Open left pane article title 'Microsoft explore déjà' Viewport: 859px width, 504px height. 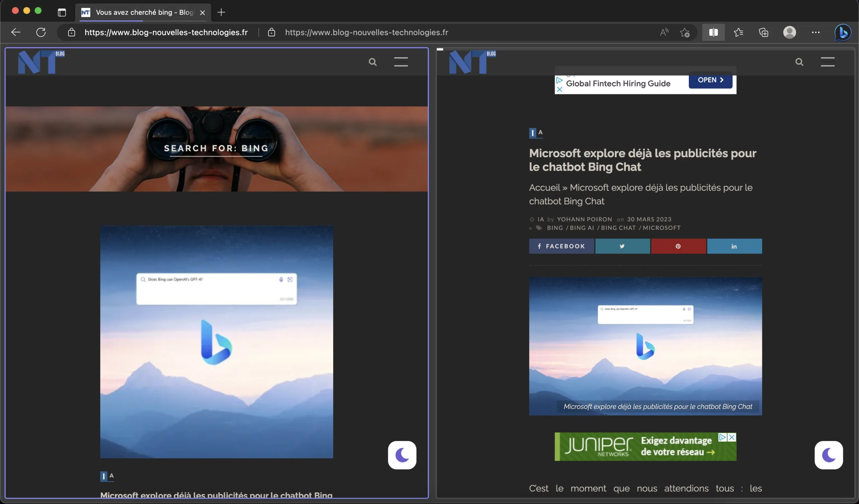[216, 495]
